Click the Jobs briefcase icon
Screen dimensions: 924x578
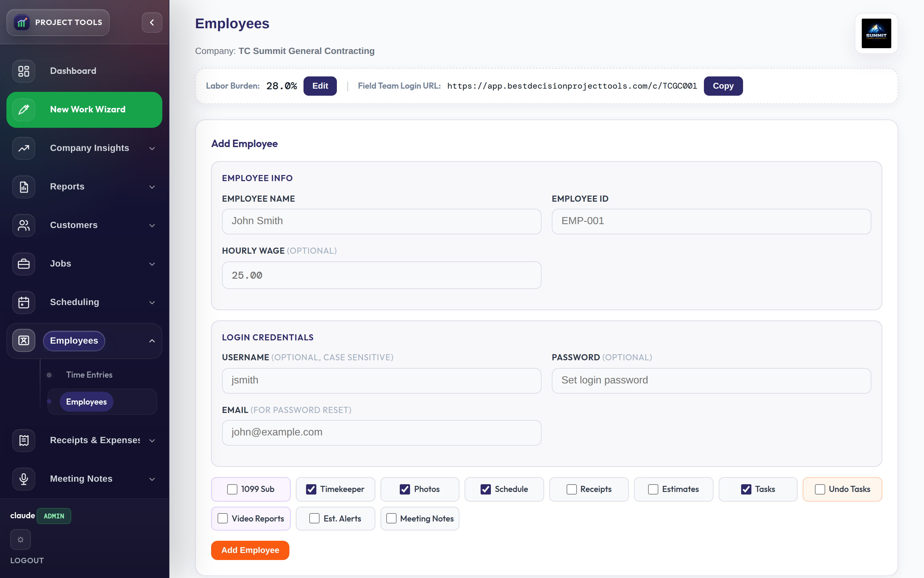(24, 264)
